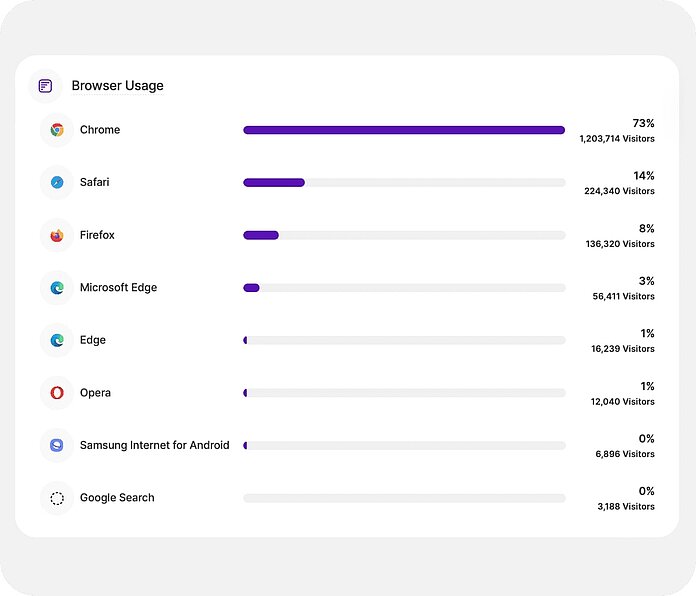Click the Google Search empty usage bar
696x596 pixels.
404,498
